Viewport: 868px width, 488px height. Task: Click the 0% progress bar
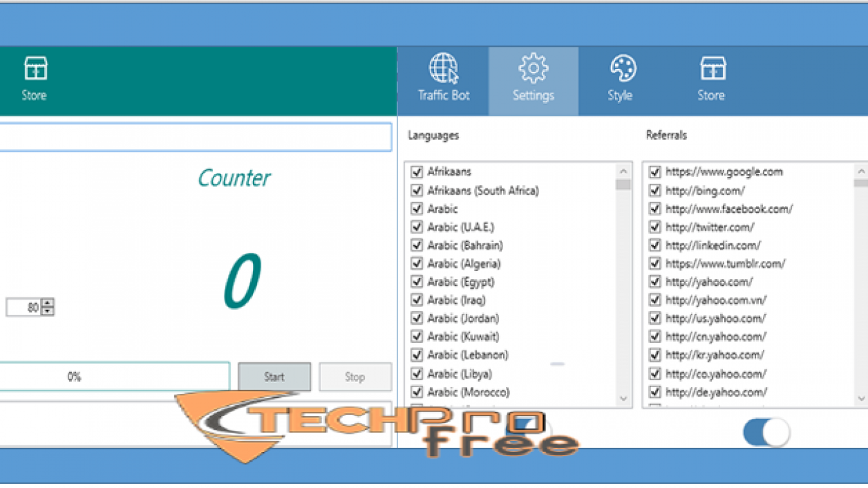pyautogui.click(x=114, y=377)
